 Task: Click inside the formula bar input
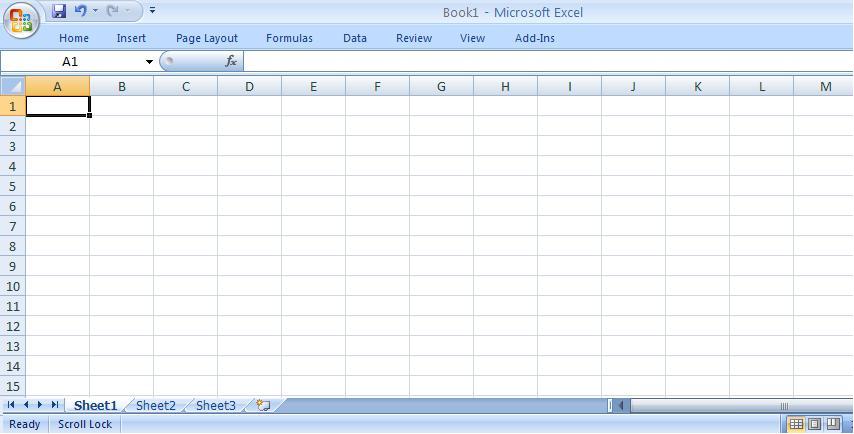[x=540, y=62]
